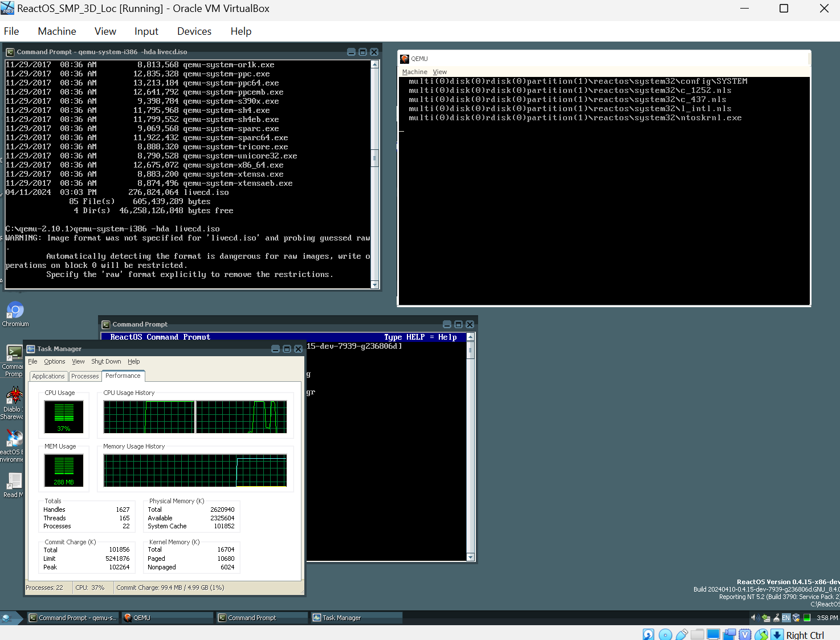Click the safely remove hardware tray icon
This screenshot has width=840, height=640.
coord(776,618)
